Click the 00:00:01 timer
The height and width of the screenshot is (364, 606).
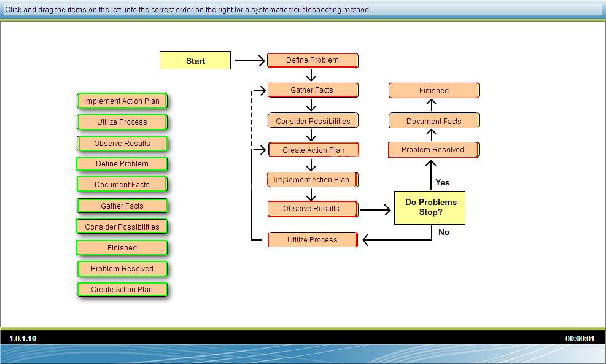(x=580, y=338)
